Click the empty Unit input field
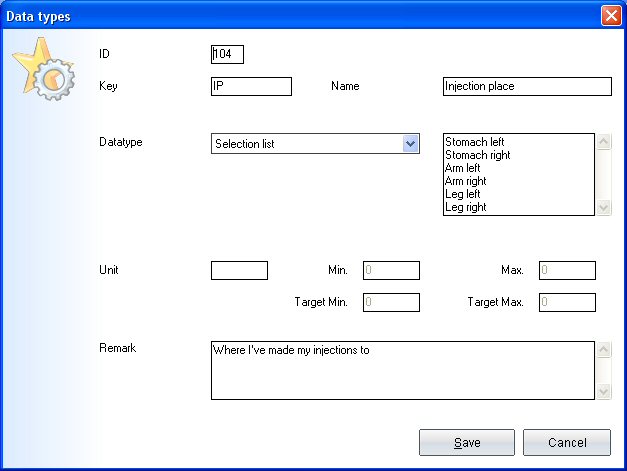The image size is (627, 471). tap(239, 271)
